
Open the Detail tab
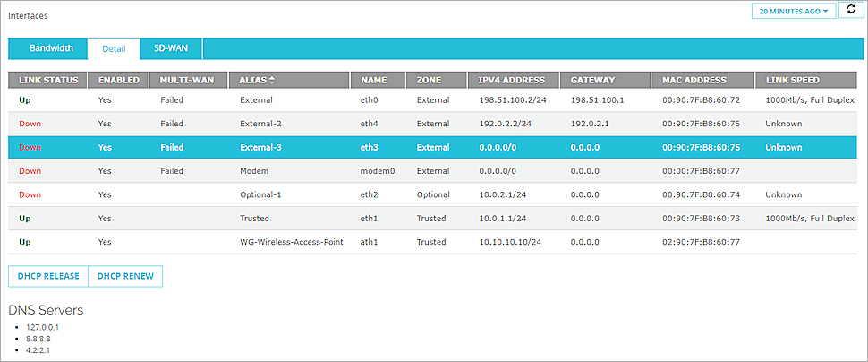pyautogui.click(x=114, y=48)
